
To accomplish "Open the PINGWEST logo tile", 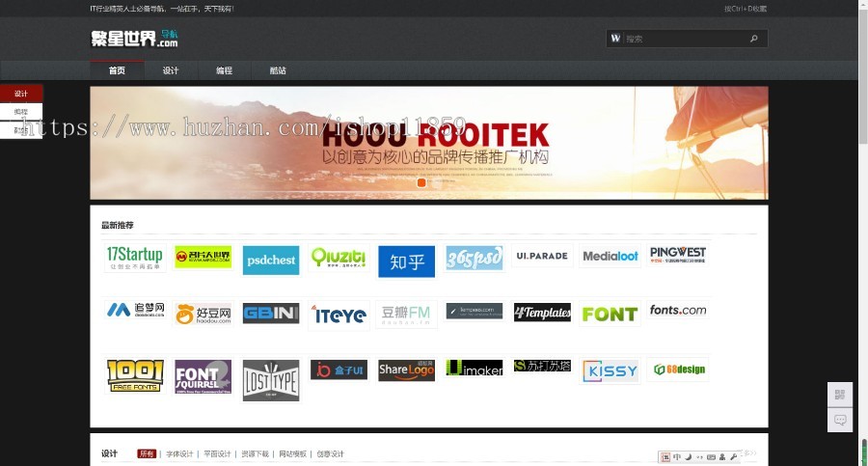I will pyautogui.click(x=678, y=255).
